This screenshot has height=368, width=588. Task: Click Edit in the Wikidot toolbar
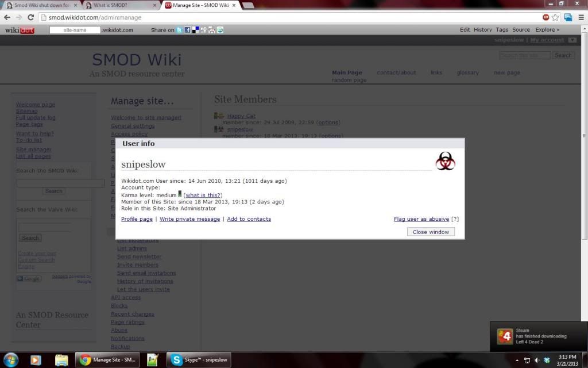pyautogui.click(x=465, y=30)
